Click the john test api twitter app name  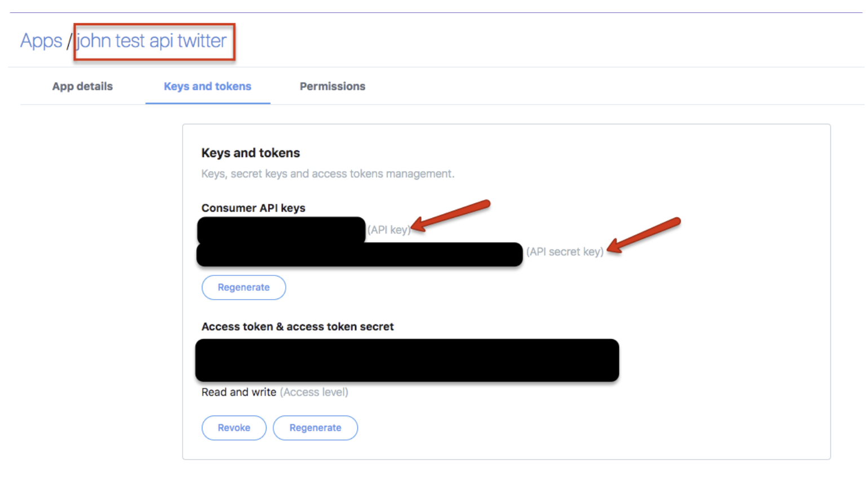pos(152,41)
